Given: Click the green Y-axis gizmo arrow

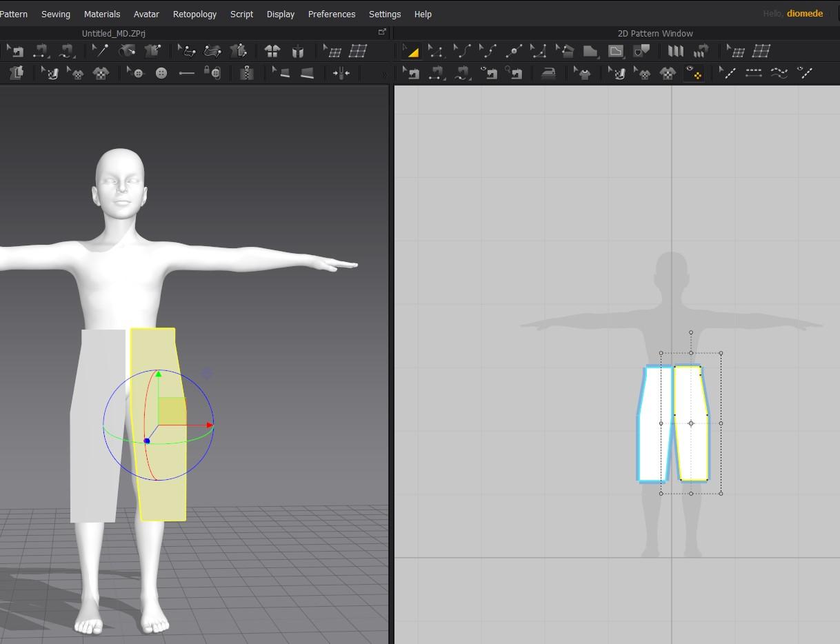Looking at the screenshot, I should point(158,374).
